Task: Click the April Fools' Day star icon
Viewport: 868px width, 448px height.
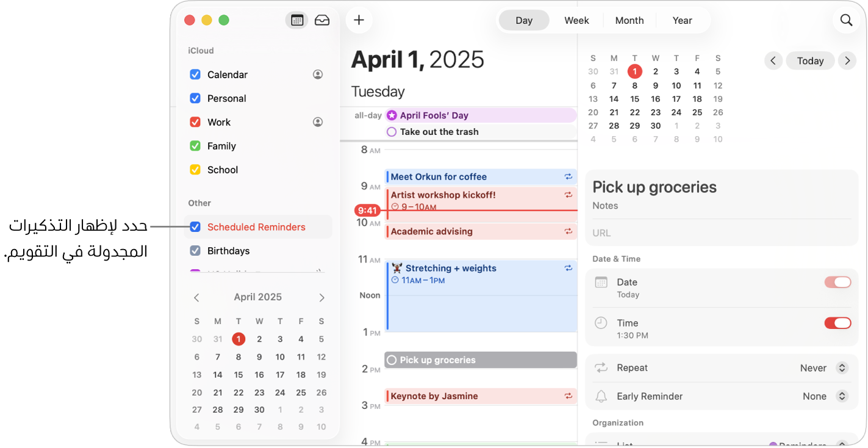Action: [x=392, y=115]
